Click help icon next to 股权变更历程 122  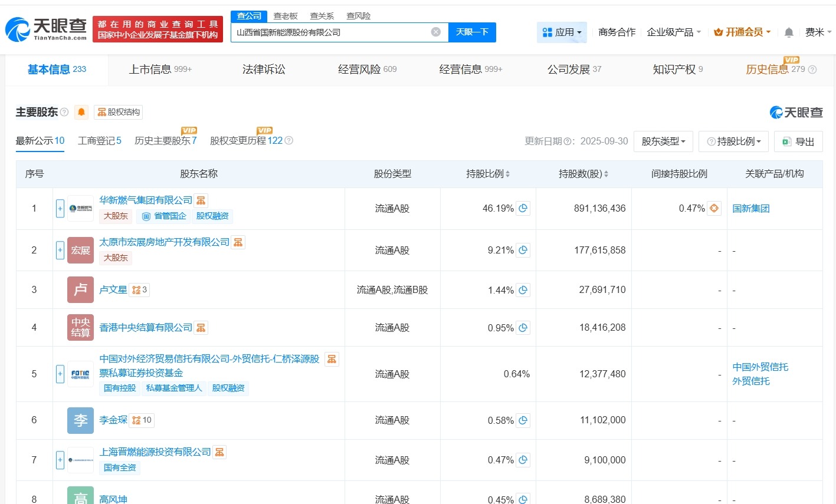click(x=288, y=141)
